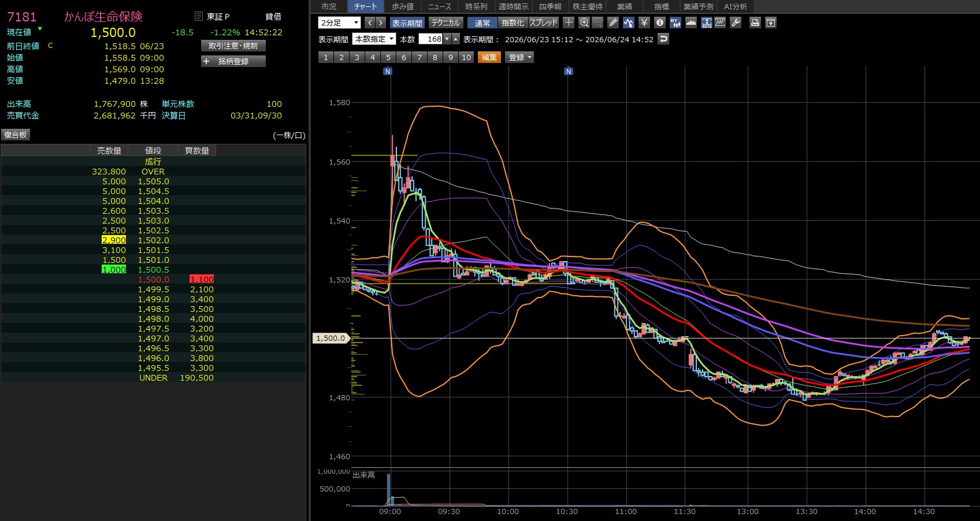This screenshot has height=521, width=980.
Task: Open the AI分析 tab
Action: pos(736,6)
